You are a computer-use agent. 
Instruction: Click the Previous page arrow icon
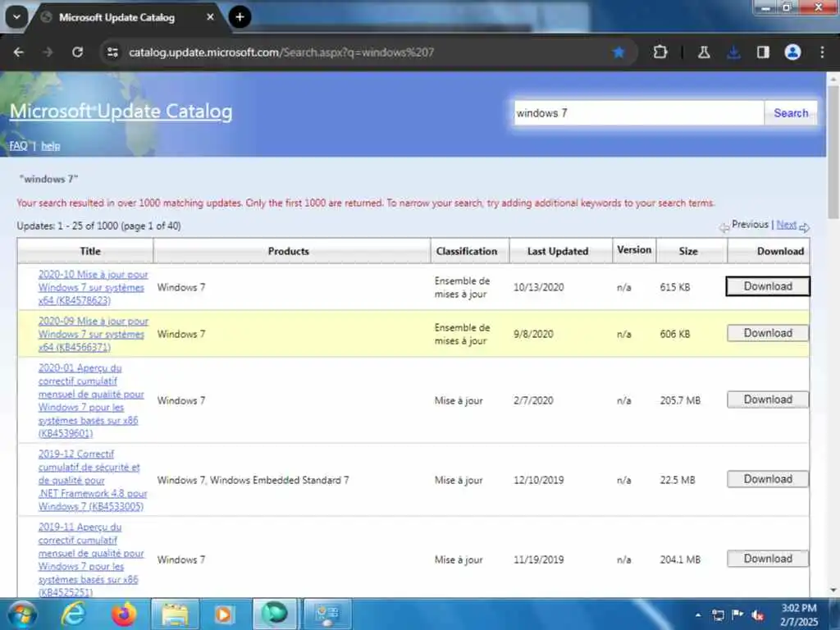[724, 228]
